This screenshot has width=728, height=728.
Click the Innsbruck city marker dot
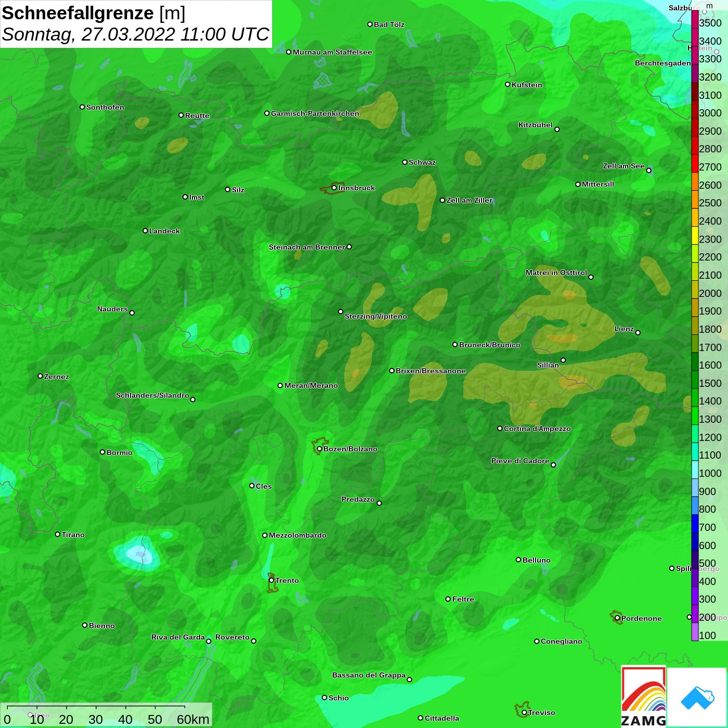(334, 188)
